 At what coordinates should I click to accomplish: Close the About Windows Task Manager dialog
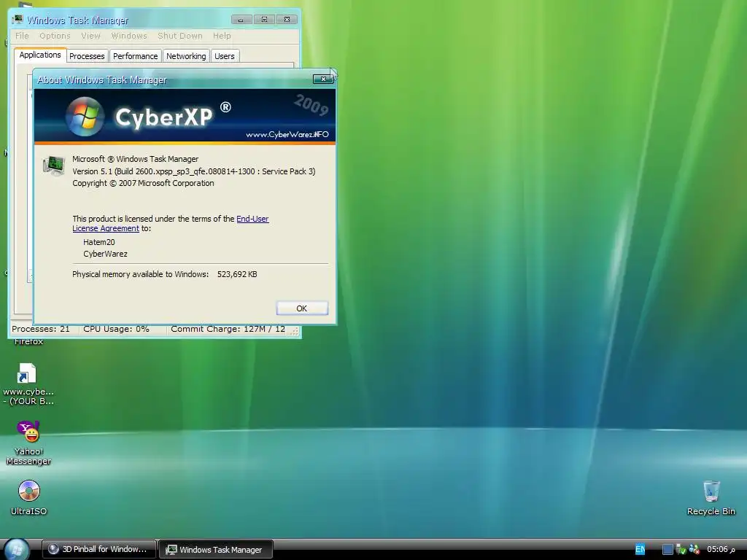323,79
